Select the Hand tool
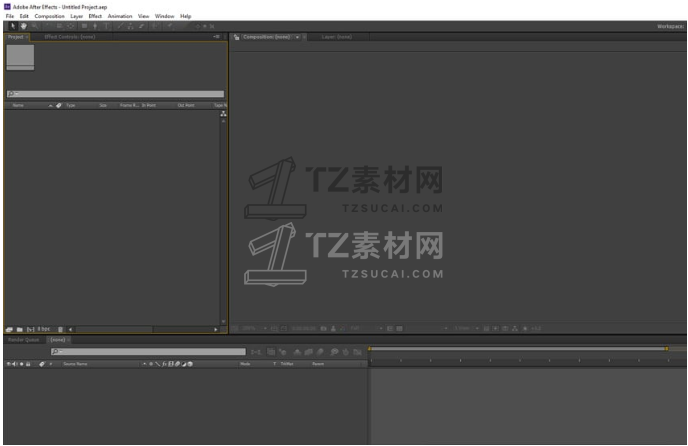The height and width of the screenshot is (446, 688). pyautogui.click(x=23, y=26)
